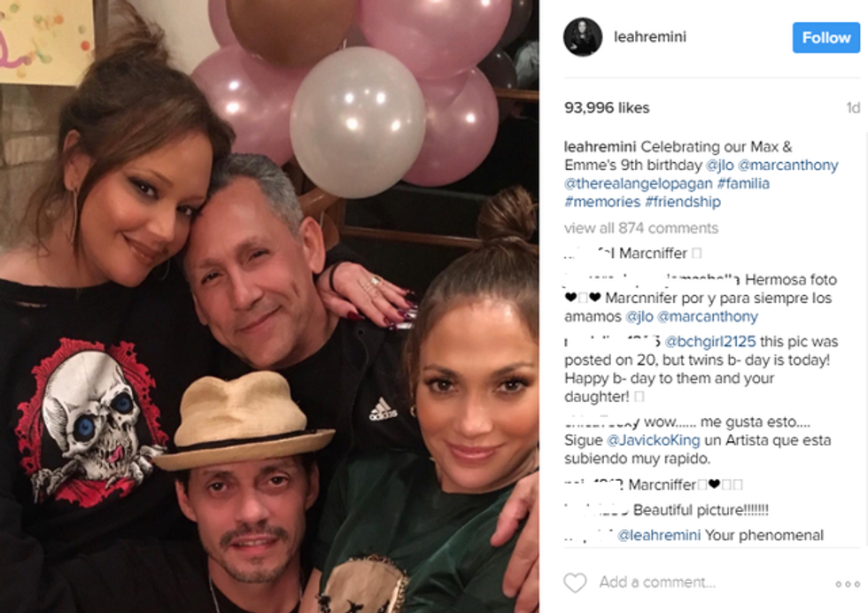
Task: Open the @leahremini mention in the last comment
Action: (x=659, y=535)
